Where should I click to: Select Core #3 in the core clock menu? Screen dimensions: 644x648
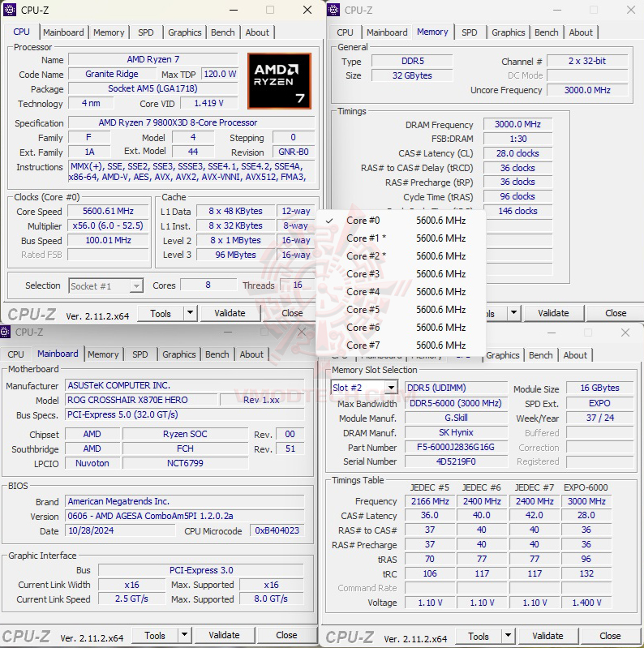click(400, 273)
